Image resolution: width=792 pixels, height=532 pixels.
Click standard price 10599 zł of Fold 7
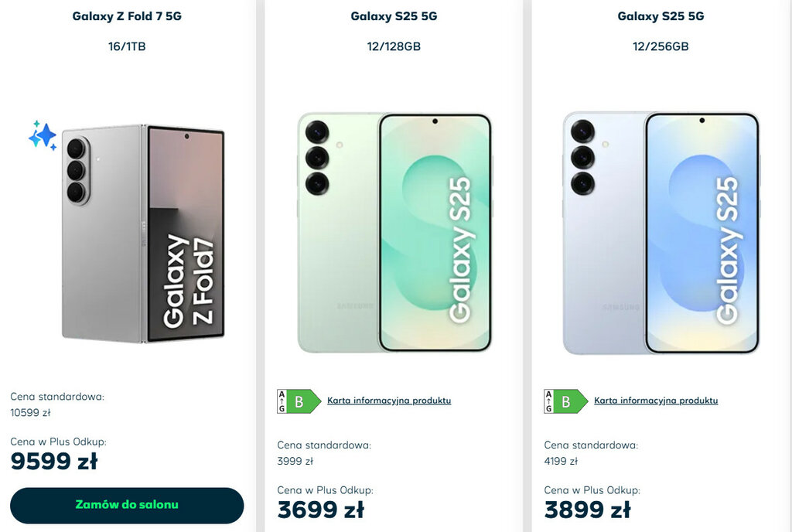point(30,413)
